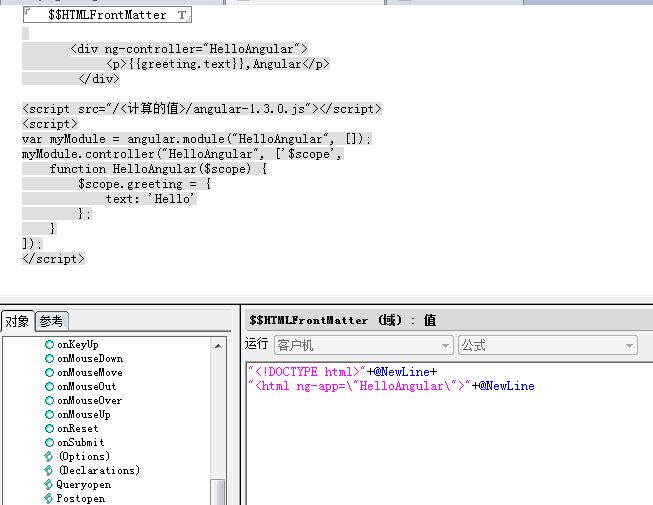Open the 公式 type dropdown

click(548, 345)
